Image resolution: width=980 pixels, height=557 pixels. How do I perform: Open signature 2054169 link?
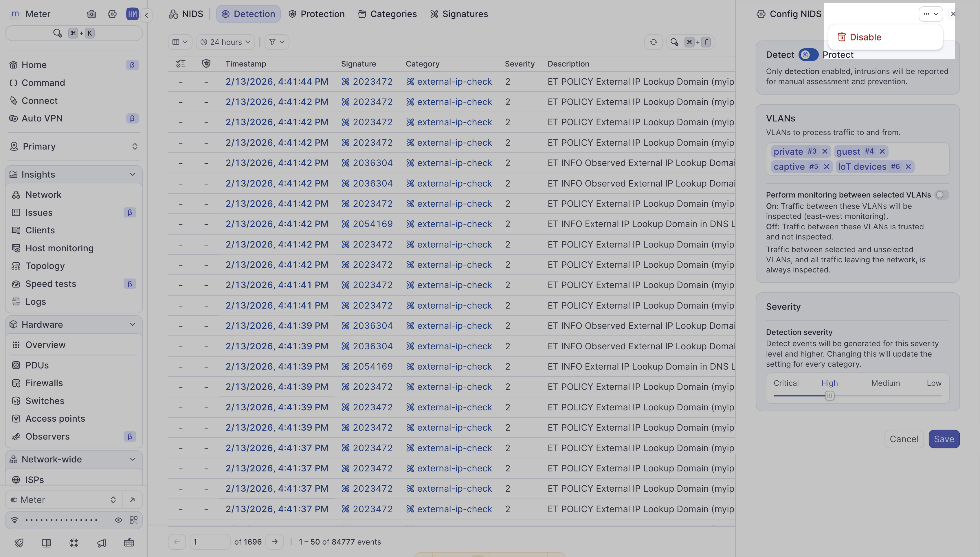point(372,224)
